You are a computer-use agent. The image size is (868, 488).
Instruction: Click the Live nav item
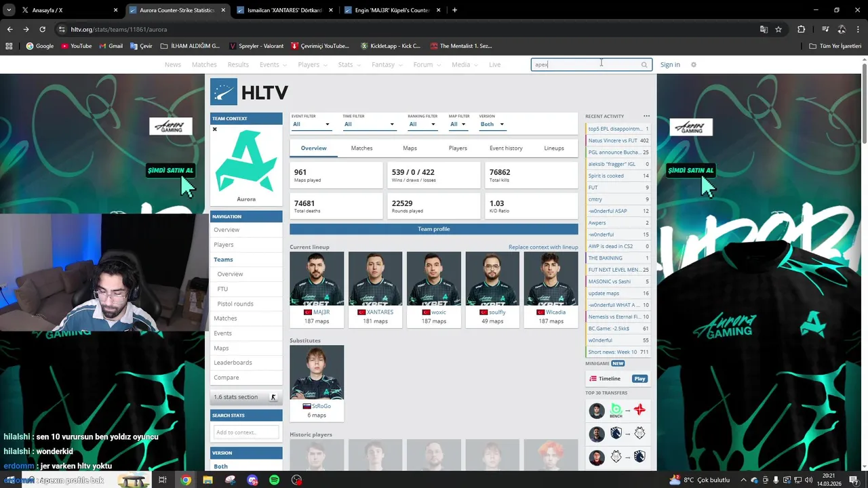495,64
